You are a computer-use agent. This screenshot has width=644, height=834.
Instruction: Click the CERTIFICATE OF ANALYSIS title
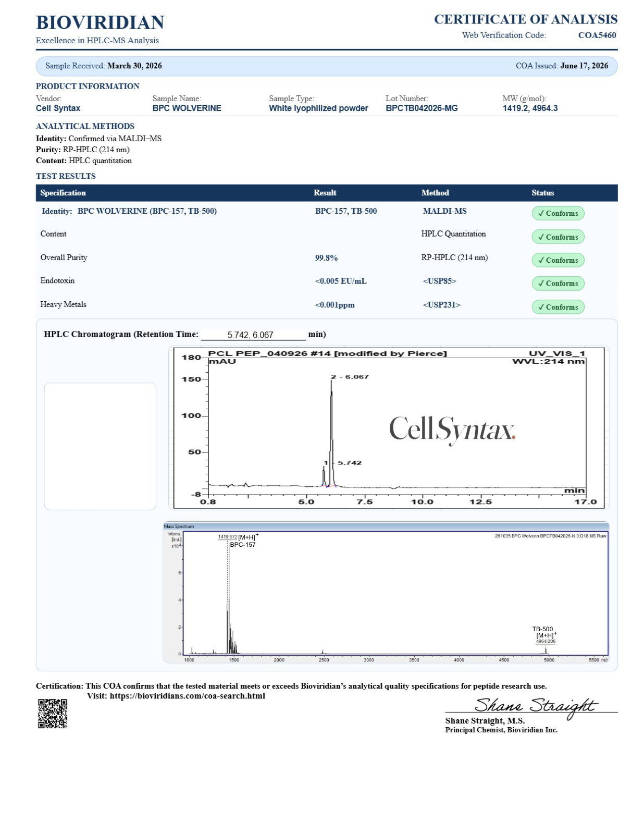point(526,19)
